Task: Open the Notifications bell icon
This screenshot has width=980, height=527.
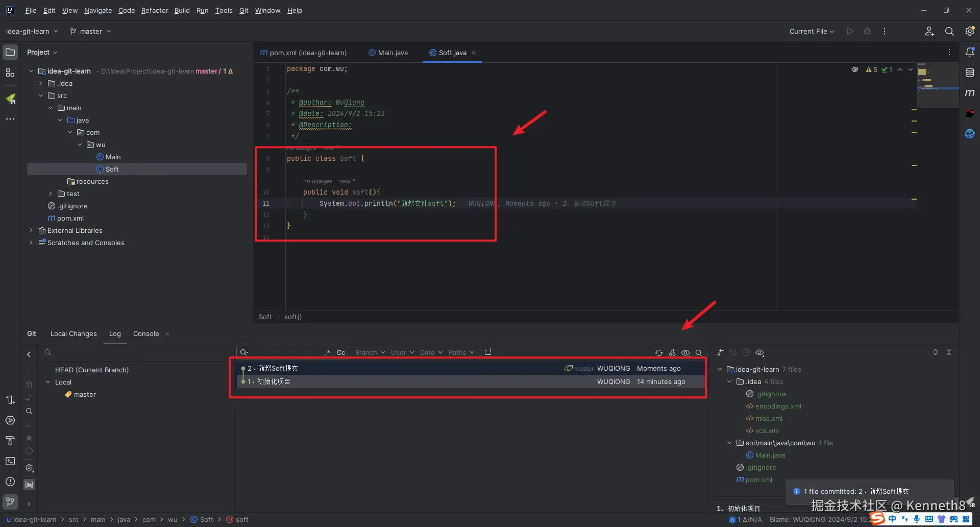Action: [x=970, y=52]
